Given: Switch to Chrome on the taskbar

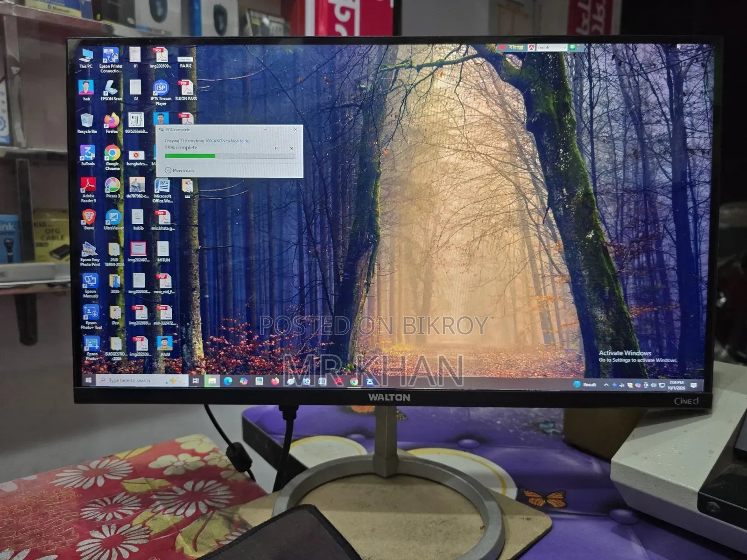Looking at the screenshot, I should (x=354, y=382).
